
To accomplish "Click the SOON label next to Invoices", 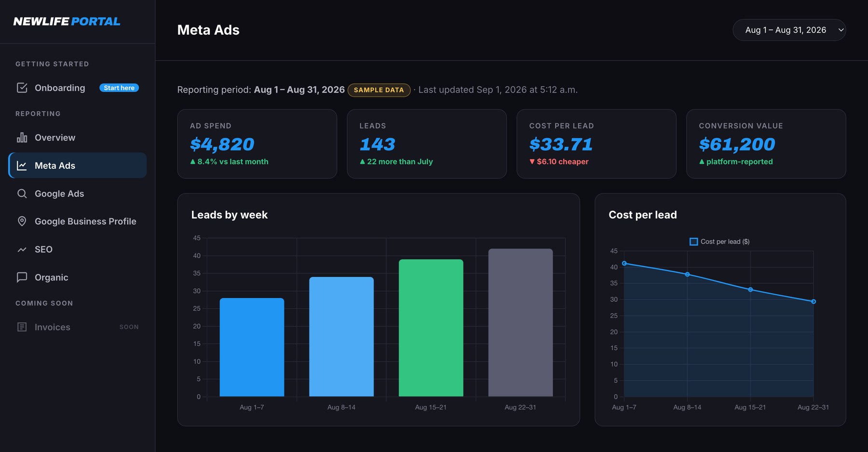I will [129, 327].
